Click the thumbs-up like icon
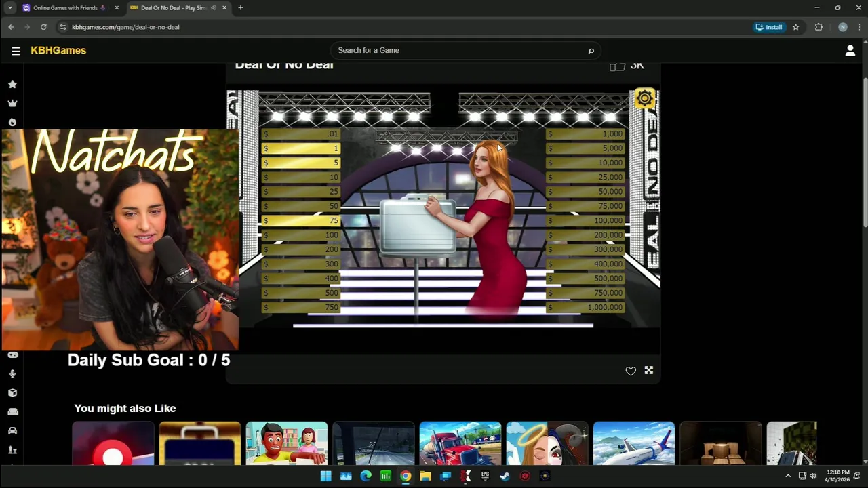Image resolution: width=868 pixels, height=488 pixels. coord(617,66)
